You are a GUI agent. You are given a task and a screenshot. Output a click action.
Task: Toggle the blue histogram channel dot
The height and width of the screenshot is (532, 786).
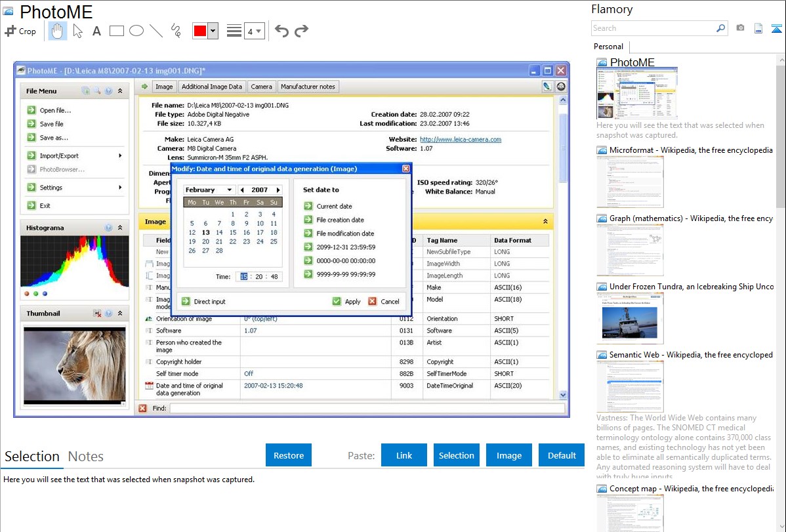[45, 294]
